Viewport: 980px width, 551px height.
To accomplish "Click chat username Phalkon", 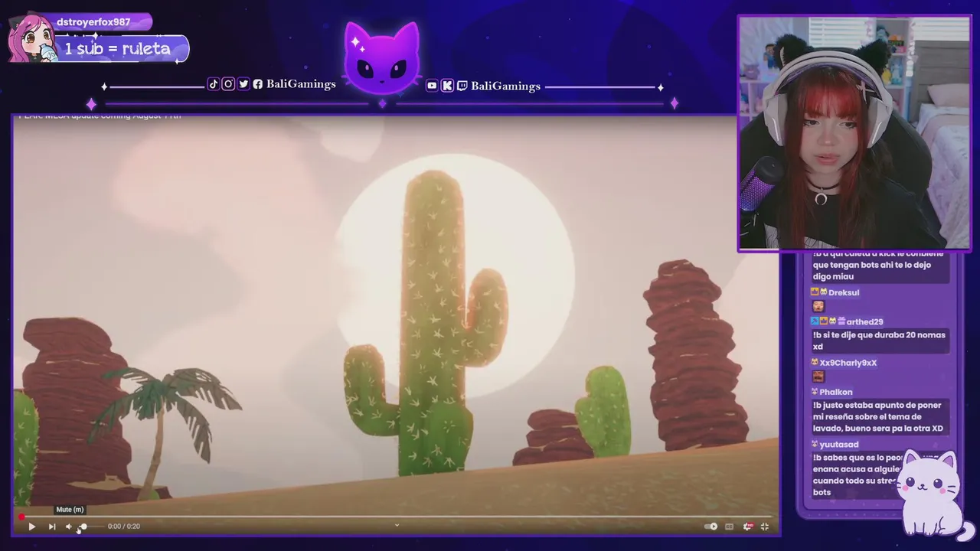I will tap(836, 392).
